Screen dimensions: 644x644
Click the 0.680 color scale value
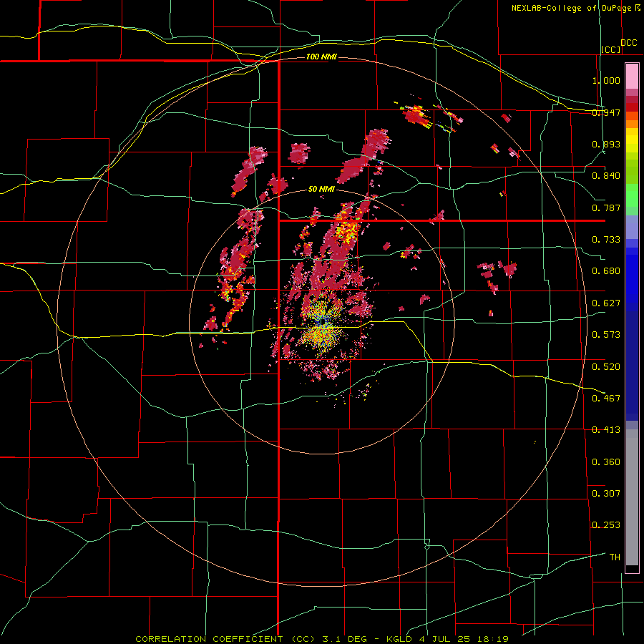[x=606, y=271]
